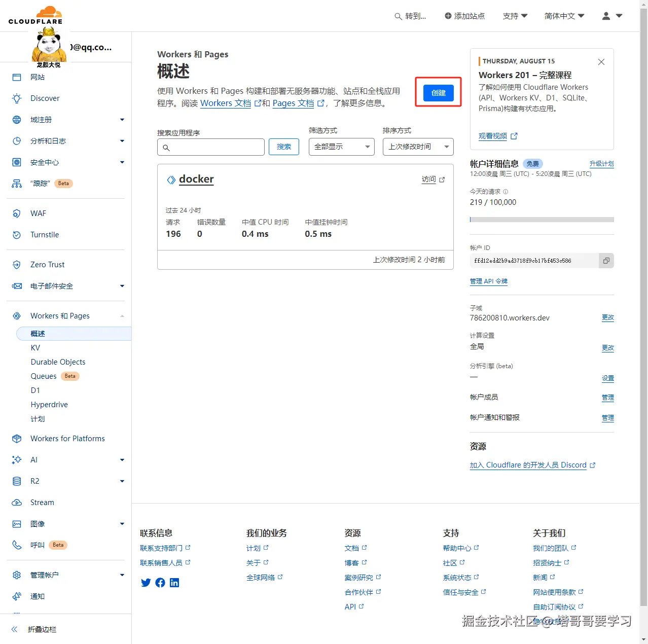Collapse the Workers 和 Pages section arrow

(x=122, y=316)
